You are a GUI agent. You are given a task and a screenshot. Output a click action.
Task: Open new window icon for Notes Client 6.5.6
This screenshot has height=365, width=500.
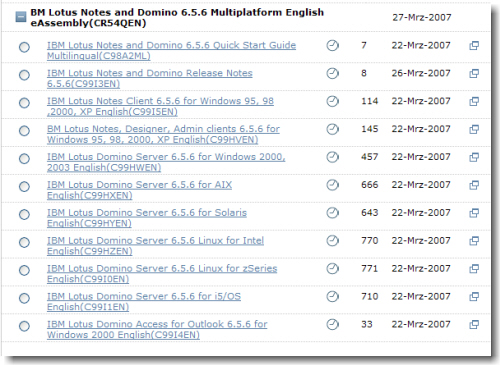point(474,101)
